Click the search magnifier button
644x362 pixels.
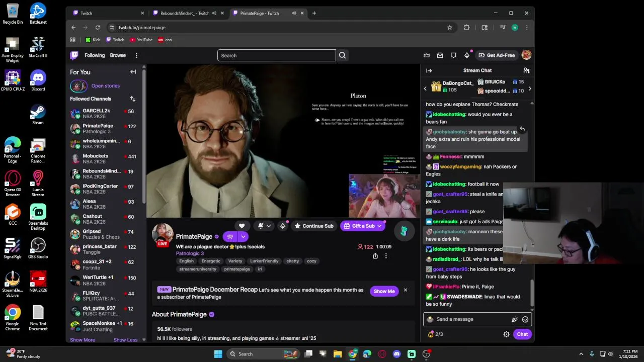point(342,55)
